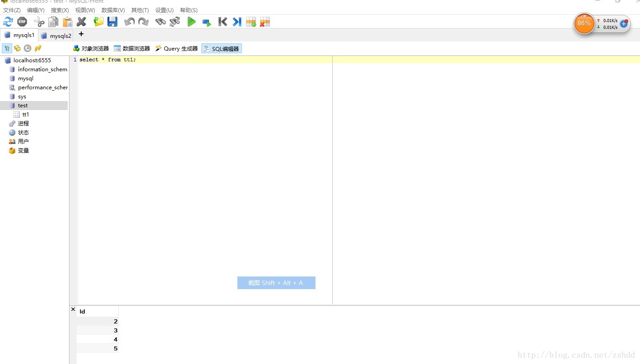Switch to the mysqls1 session tab

19,35
